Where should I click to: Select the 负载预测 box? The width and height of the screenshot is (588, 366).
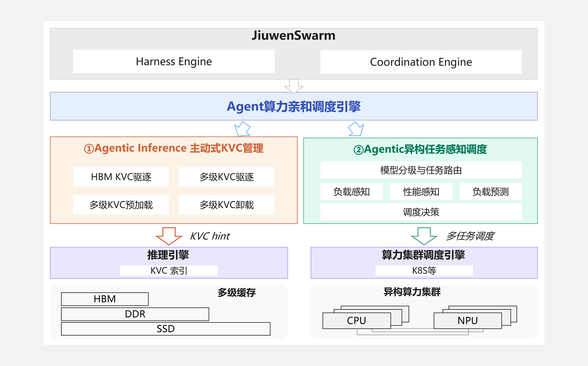click(491, 191)
